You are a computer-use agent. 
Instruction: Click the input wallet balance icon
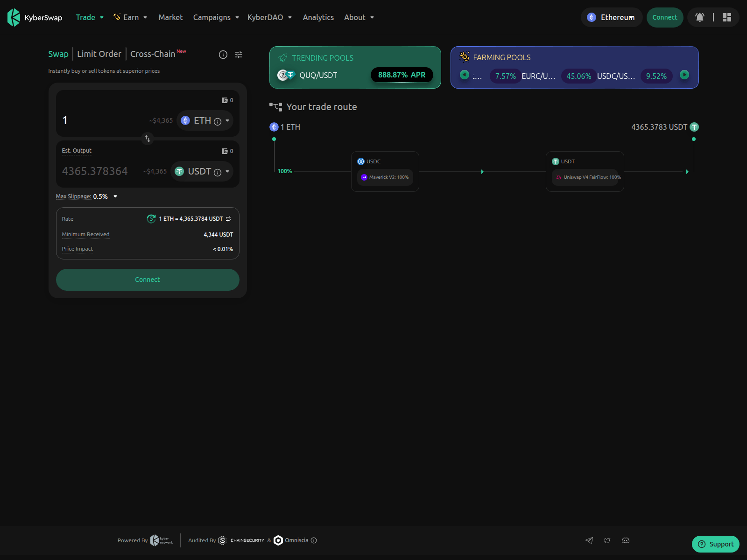pyautogui.click(x=225, y=100)
